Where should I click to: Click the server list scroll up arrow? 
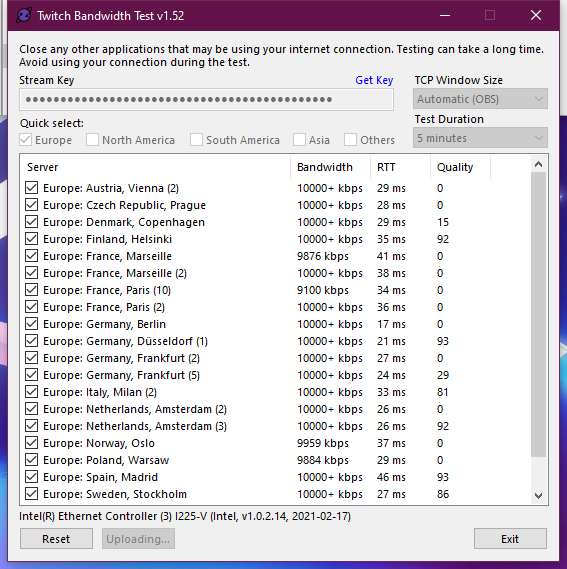[538, 164]
